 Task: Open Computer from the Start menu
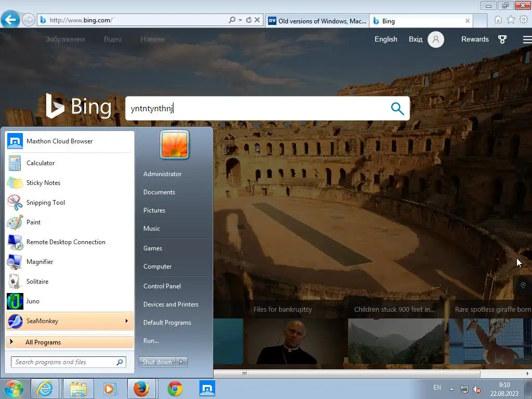[157, 267]
